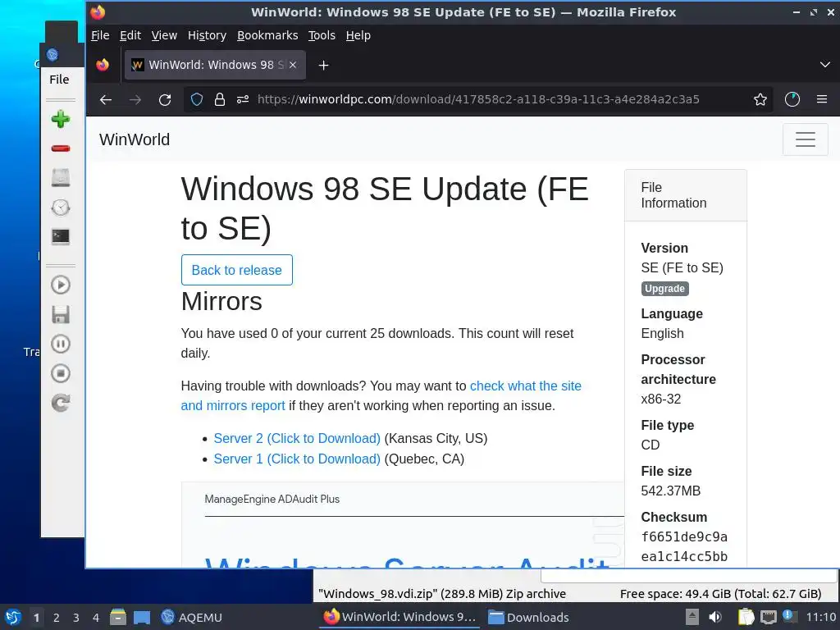
Task: Switch to AQEMU in taskbar
Action: (191, 617)
